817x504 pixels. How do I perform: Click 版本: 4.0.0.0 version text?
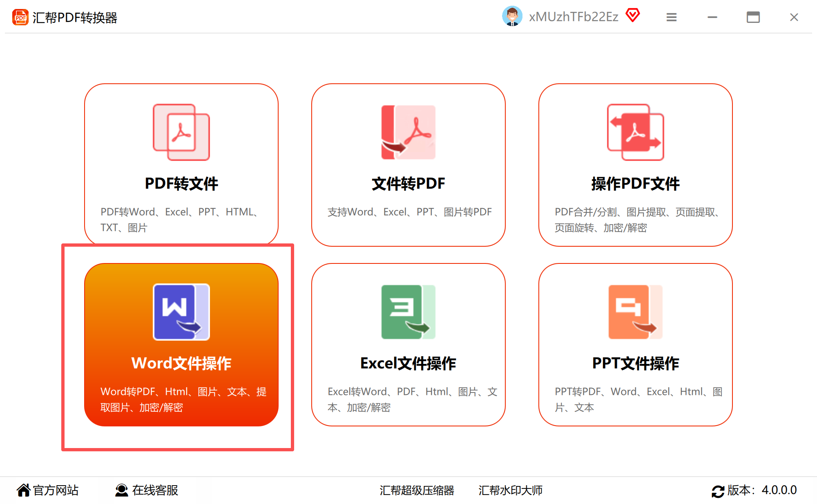tap(762, 490)
